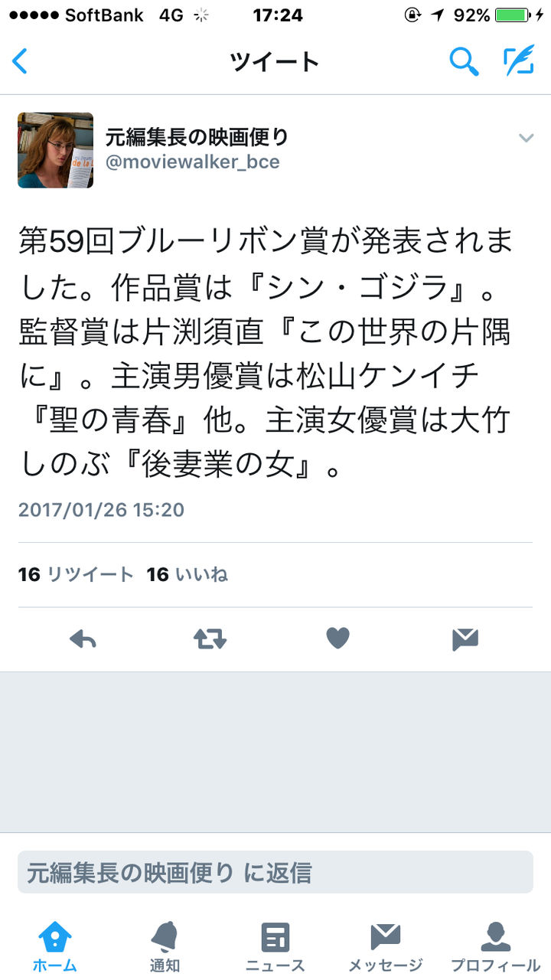551x980 pixels.
Task: Open the ニュース tab
Action: click(275, 946)
